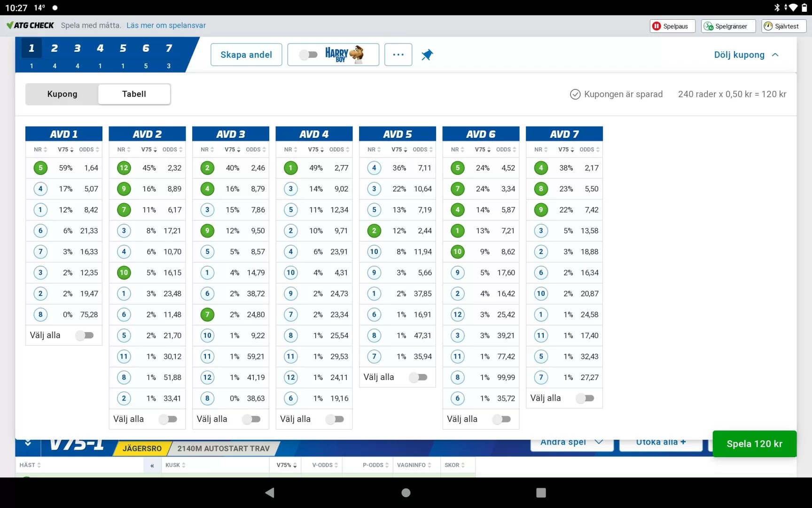Click odds value 75,28 in AVD 1
Image resolution: width=812 pixels, height=508 pixels.
89,314
